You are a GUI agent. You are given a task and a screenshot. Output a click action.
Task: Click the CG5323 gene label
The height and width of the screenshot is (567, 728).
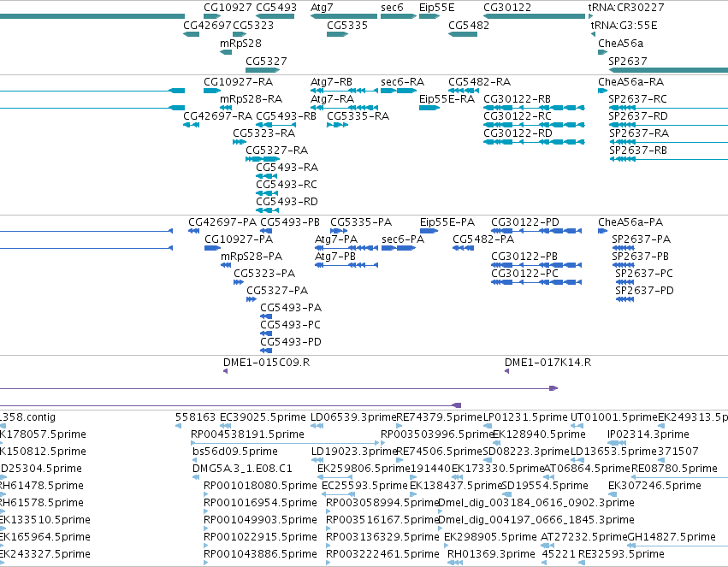point(253,25)
